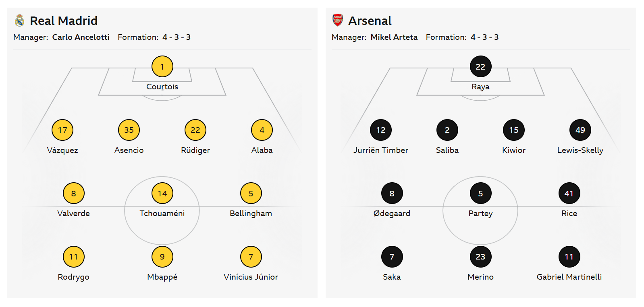
Task: Select Lewis-Skelly's number 49 circle
Action: point(580,130)
